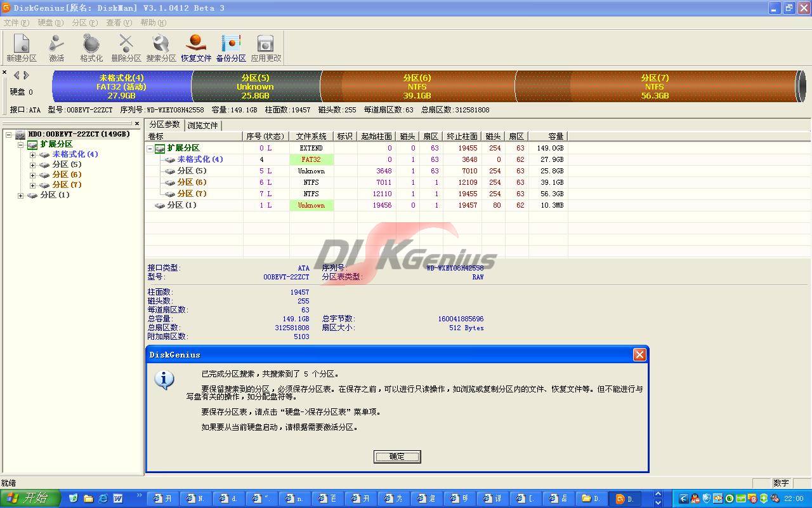The height and width of the screenshot is (508, 812).
Task: Expand 分区(5) in the left tree
Action: 32,165
